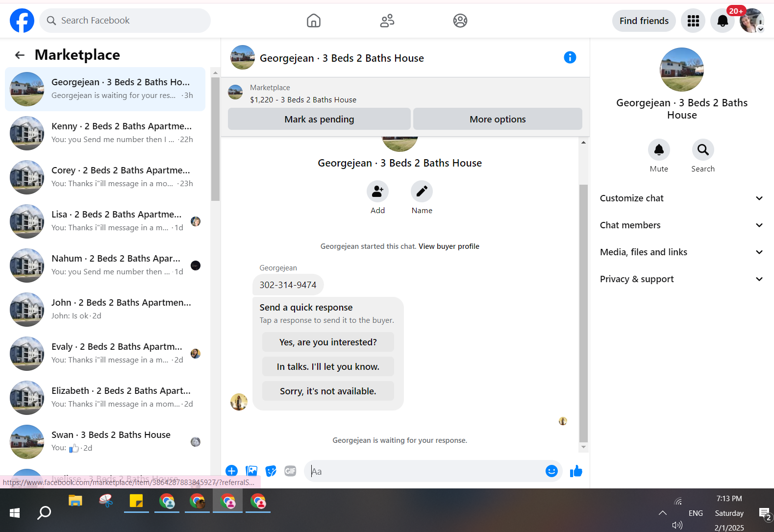Open conversation information blue info icon
This screenshot has width=774, height=532.
click(570, 57)
